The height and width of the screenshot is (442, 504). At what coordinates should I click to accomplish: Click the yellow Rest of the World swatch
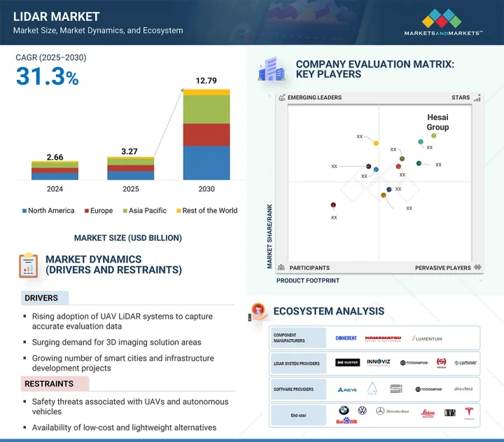click(178, 211)
